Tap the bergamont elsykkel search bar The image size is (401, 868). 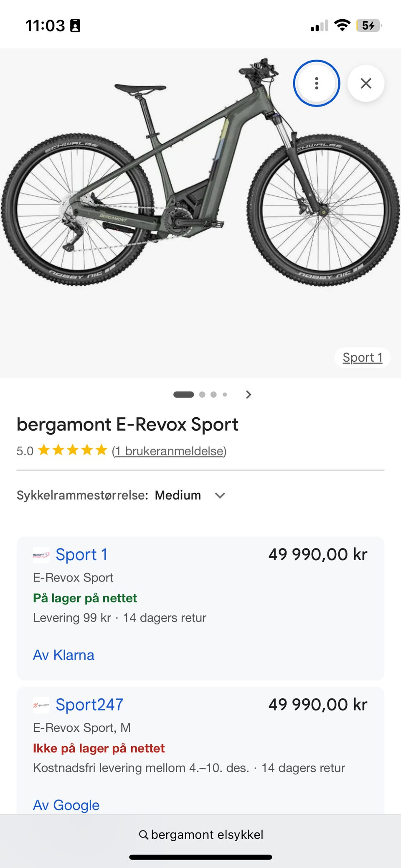[x=200, y=835]
